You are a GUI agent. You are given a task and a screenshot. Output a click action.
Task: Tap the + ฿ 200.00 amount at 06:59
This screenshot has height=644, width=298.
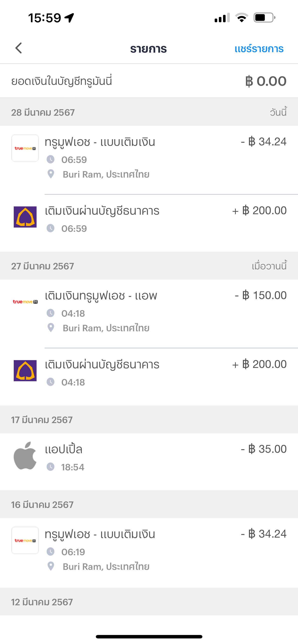259,210
